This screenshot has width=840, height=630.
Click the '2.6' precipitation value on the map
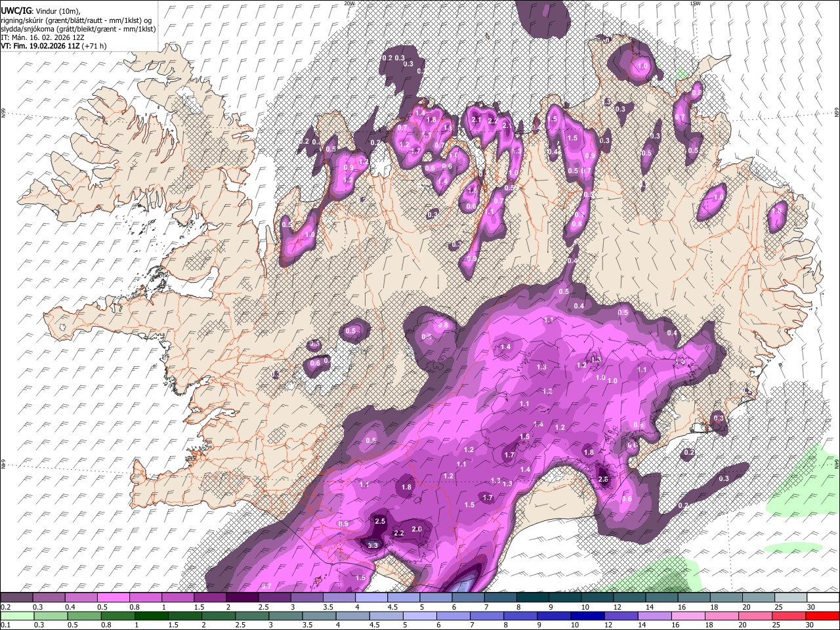tap(604, 480)
